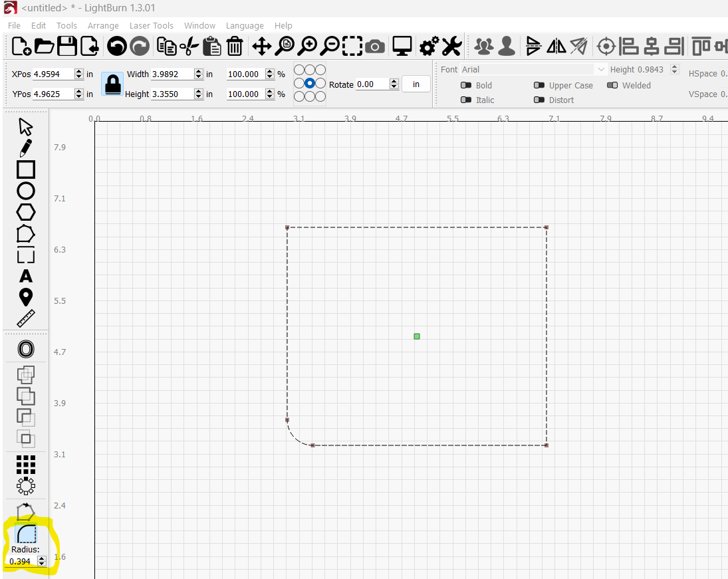Click the Import file icon
The height and width of the screenshot is (579, 728).
90,46
